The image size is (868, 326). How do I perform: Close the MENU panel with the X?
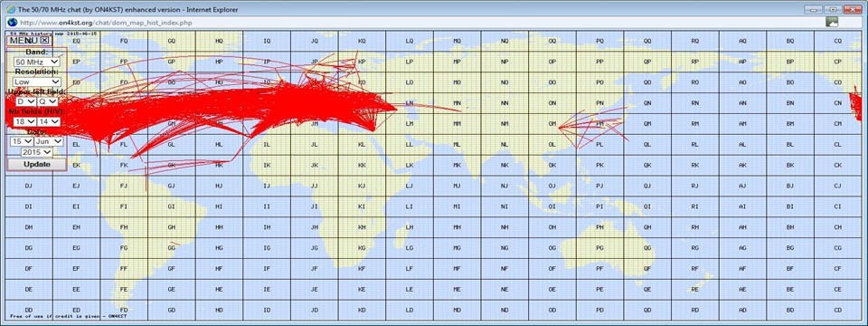click(x=45, y=40)
